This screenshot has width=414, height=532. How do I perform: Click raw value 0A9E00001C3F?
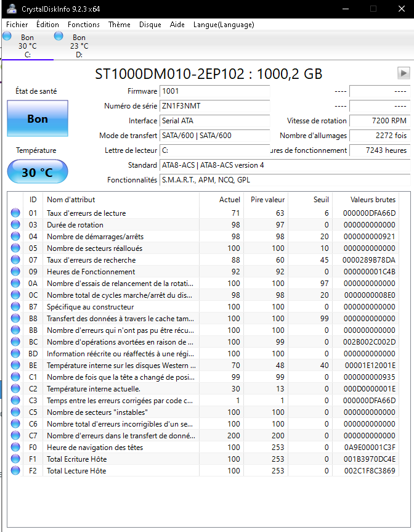pyautogui.click(x=370, y=447)
